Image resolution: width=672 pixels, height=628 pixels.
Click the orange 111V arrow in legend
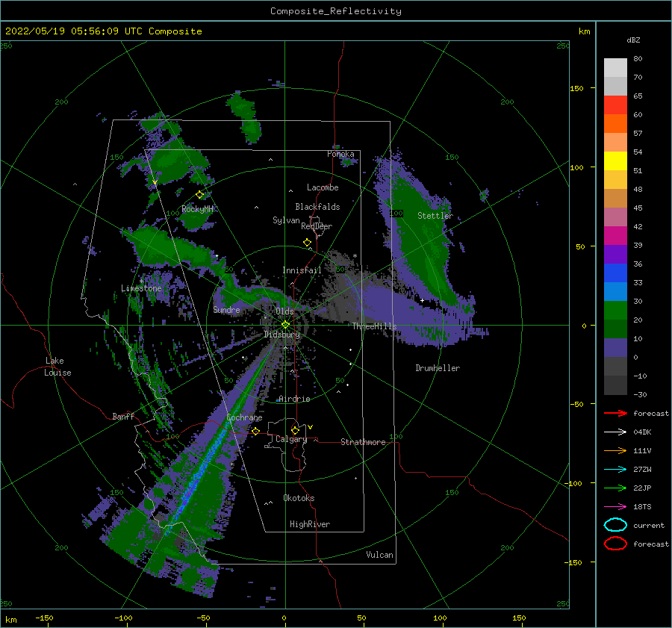pyautogui.click(x=615, y=450)
